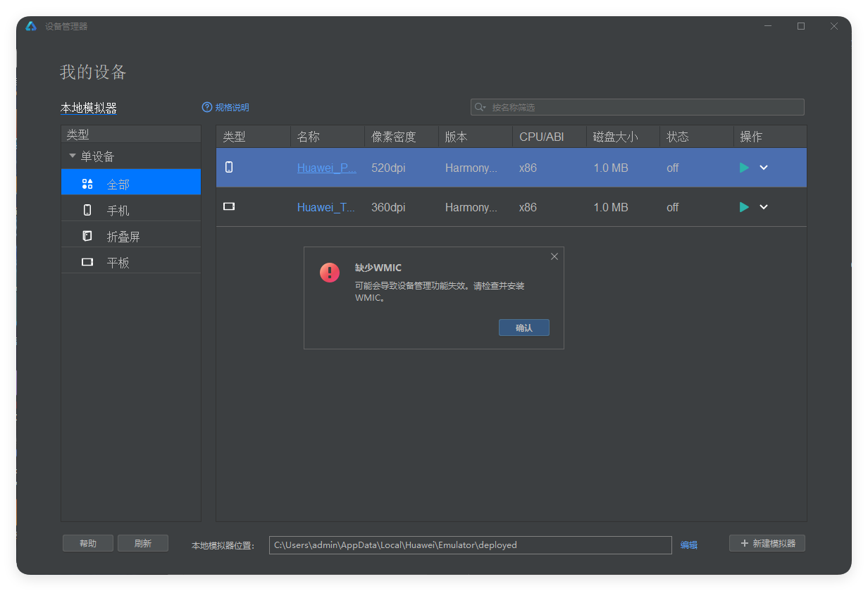Click Harmony... version in Huawei_T row
The width and height of the screenshot is (868, 591).
click(x=471, y=207)
